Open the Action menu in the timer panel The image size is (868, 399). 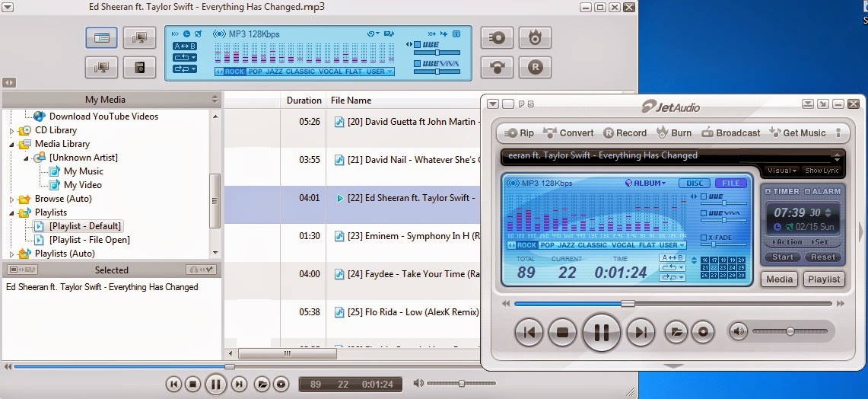[786, 242]
